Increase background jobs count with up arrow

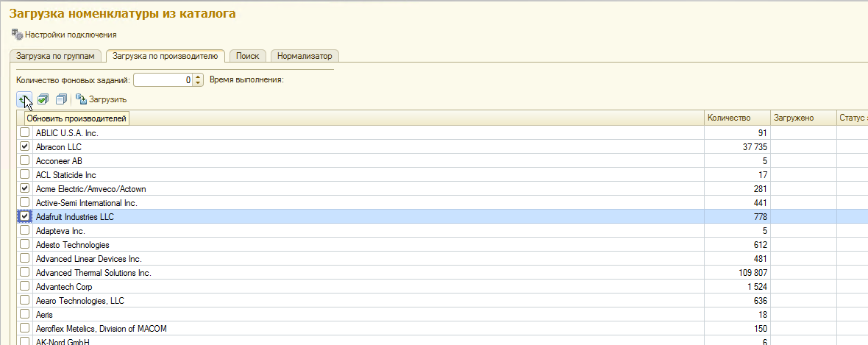point(197,77)
